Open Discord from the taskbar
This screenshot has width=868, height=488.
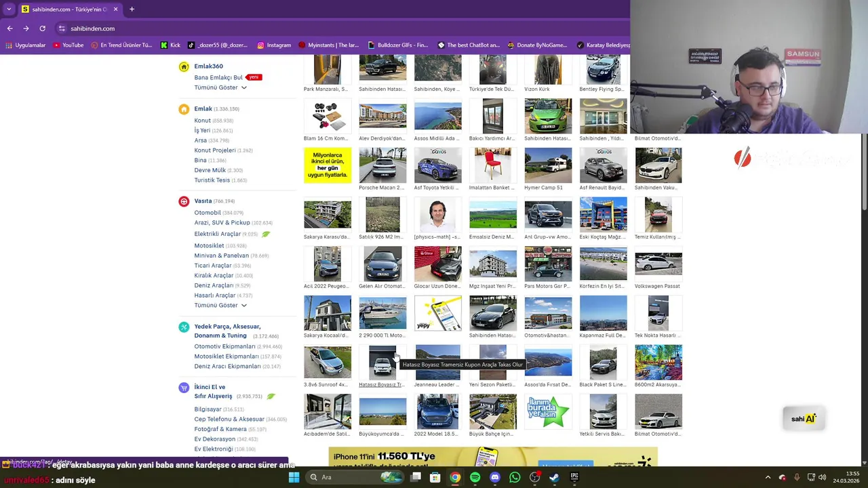495,477
